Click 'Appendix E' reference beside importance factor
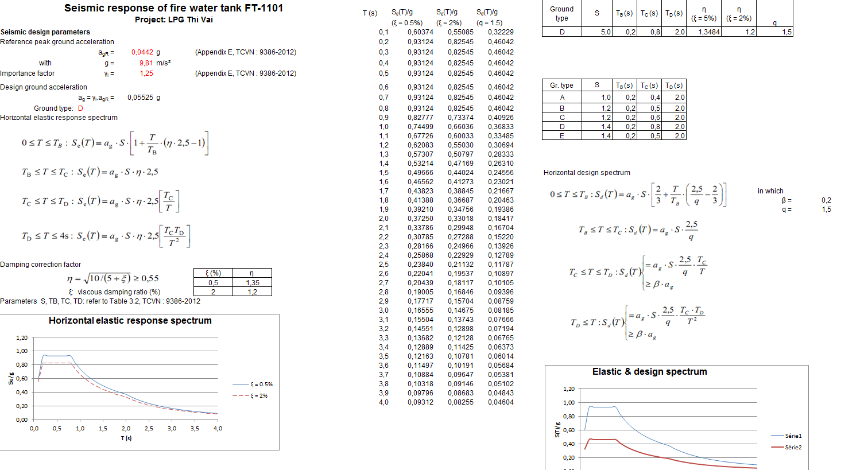This screenshot has width=868, height=470. tap(246, 73)
